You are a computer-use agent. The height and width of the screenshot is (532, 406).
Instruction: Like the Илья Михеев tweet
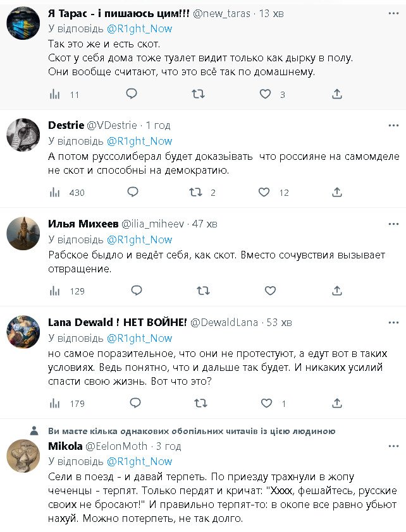click(270, 291)
